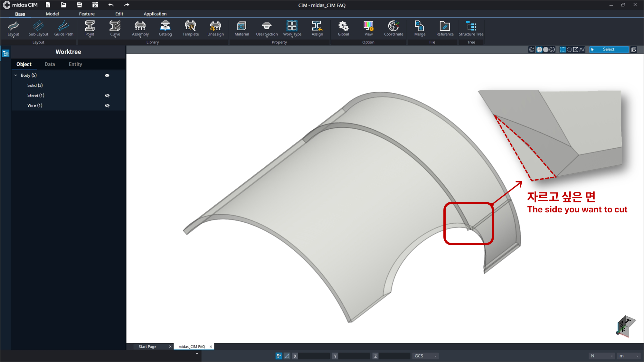Image resolution: width=644 pixels, height=362 pixels.
Task: Collapse the Body (5) tree node
Action: [x=16, y=75]
